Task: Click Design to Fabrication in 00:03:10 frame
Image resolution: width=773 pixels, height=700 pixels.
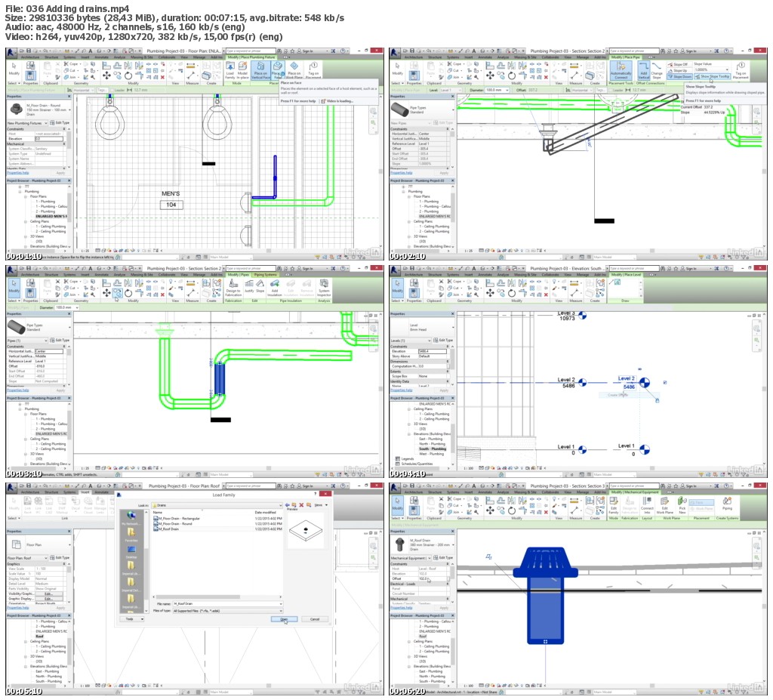Action: (x=233, y=288)
